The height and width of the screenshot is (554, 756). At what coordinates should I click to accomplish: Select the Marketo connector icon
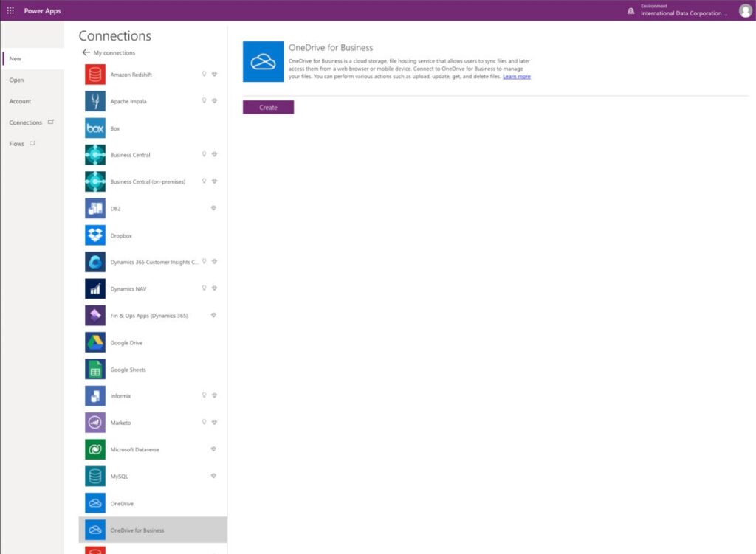pyautogui.click(x=95, y=423)
